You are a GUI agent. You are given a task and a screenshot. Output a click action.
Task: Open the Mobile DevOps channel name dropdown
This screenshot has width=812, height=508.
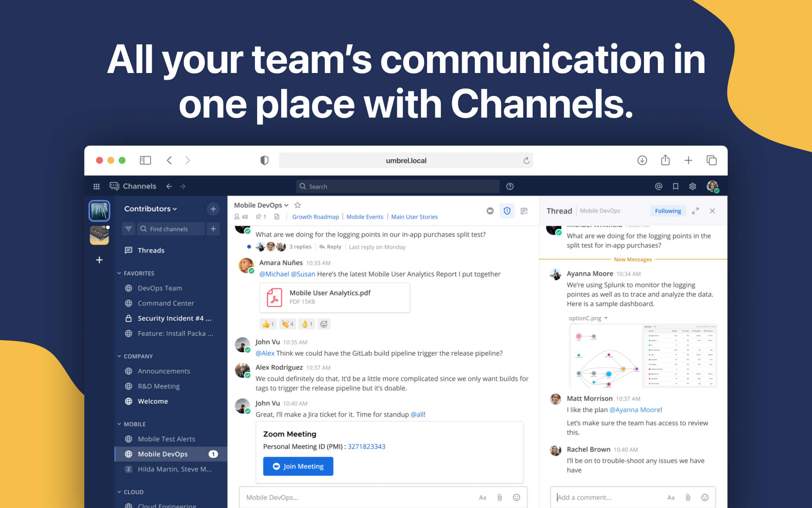287,205
